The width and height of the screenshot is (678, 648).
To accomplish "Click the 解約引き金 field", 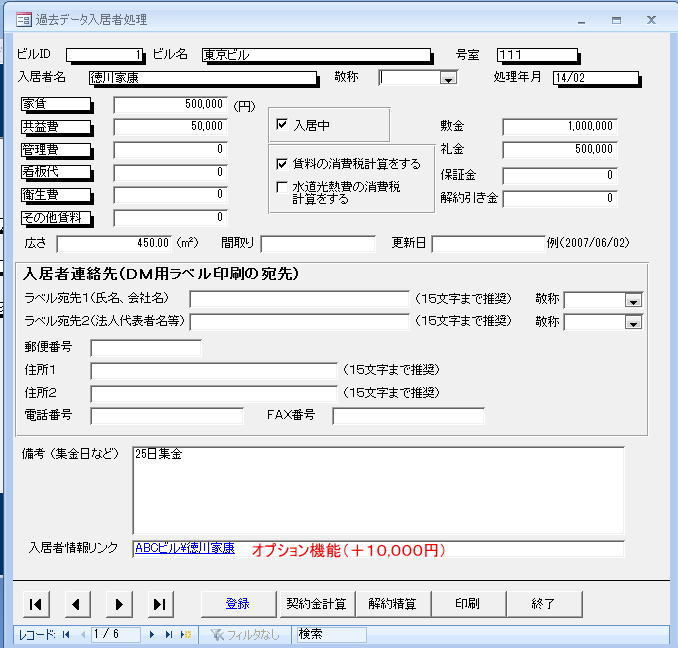I will 560,199.
